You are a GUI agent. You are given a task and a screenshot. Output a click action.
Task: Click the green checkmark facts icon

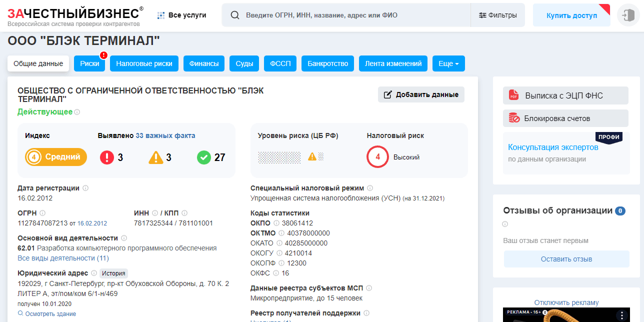tap(204, 157)
